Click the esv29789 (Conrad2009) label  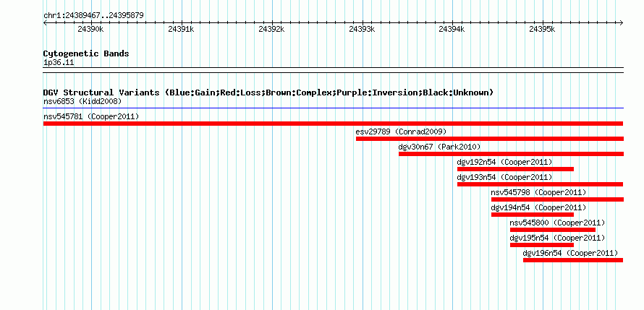pyautogui.click(x=401, y=132)
